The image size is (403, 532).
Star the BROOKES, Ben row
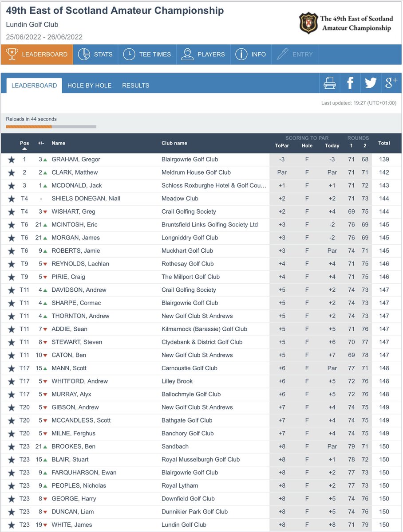coord(12,446)
